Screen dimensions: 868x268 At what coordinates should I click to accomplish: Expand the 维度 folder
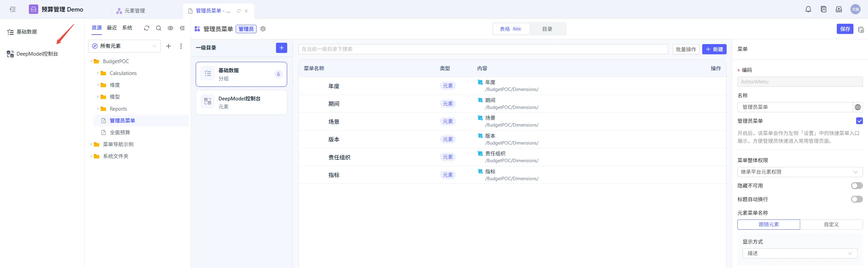click(x=98, y=85)
